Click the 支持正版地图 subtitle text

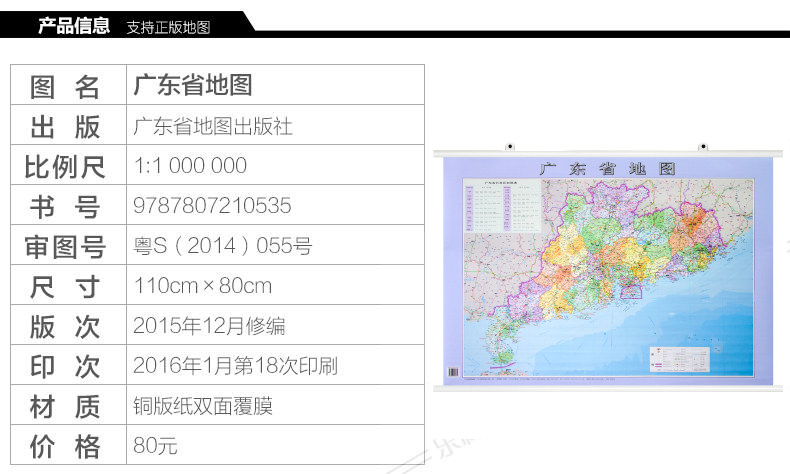tap(168, 27)
